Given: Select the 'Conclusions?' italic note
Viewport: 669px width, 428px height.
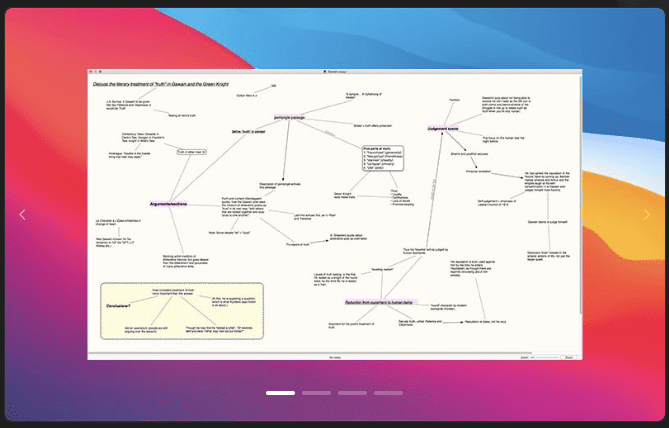Looking at the screenshot, I should (118, 306).
